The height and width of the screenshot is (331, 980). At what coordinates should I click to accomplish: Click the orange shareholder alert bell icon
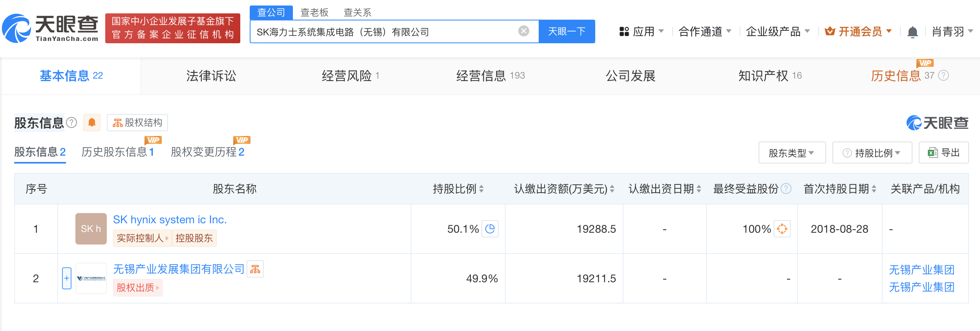[92, 123]
